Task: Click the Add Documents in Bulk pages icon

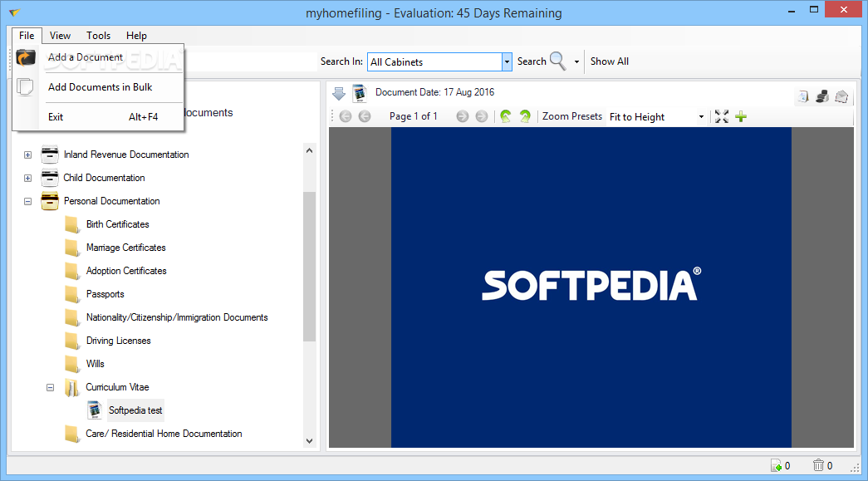Action: click(25, 87)
